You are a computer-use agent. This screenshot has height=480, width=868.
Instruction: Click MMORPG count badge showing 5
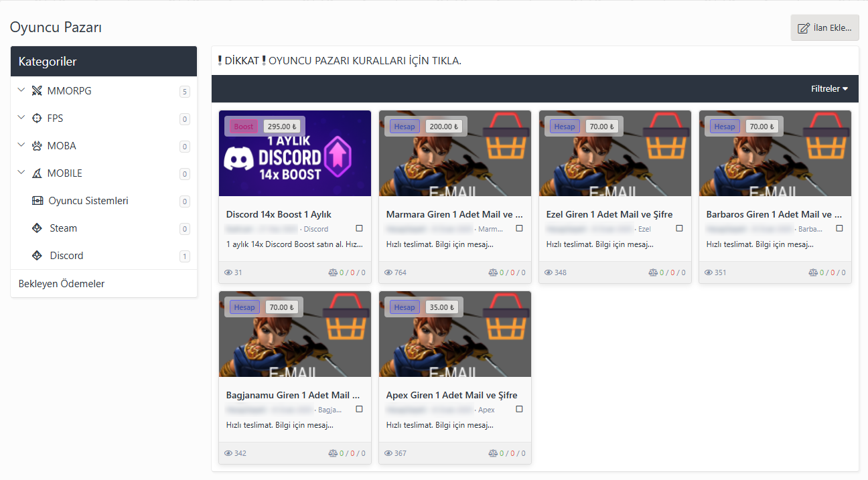pyautogui.click(x=185, y=92)
